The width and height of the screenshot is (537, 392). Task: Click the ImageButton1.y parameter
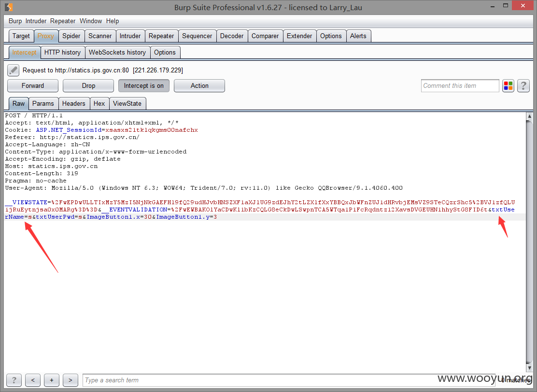tap(183, 217)
